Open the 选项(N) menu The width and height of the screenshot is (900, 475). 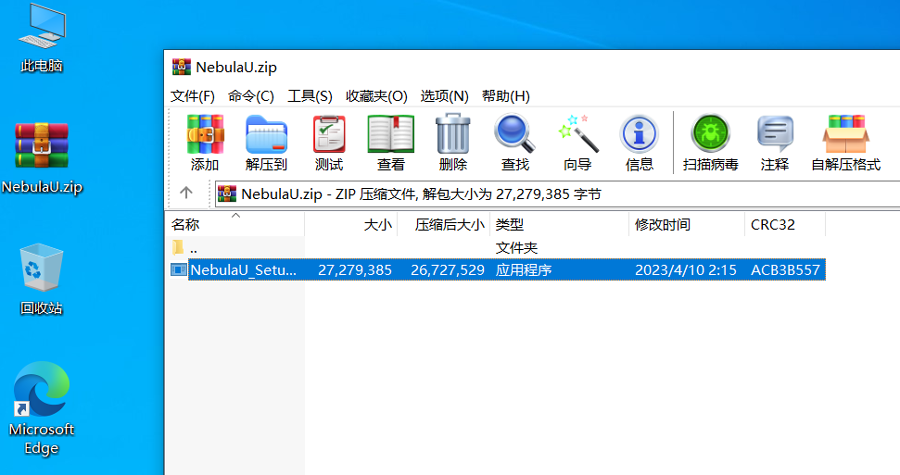coord(444,96)
